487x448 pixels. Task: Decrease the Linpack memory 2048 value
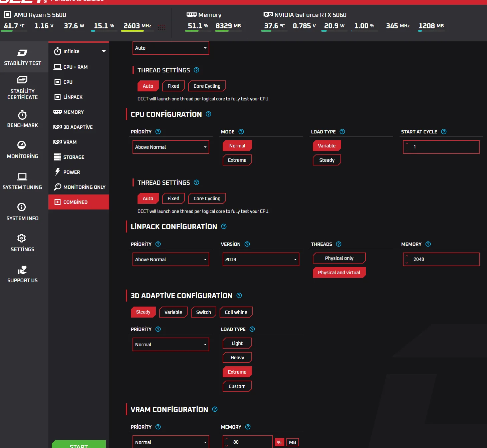tap(407, 263)
